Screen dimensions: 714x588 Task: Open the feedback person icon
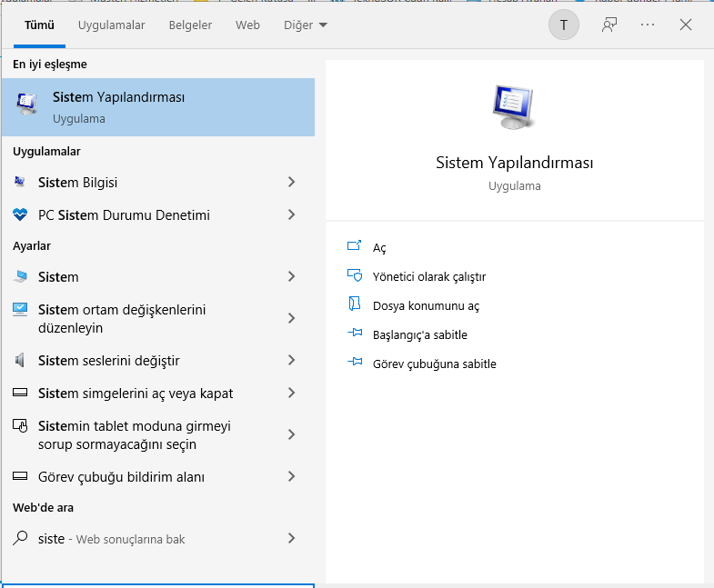[609, 25]
